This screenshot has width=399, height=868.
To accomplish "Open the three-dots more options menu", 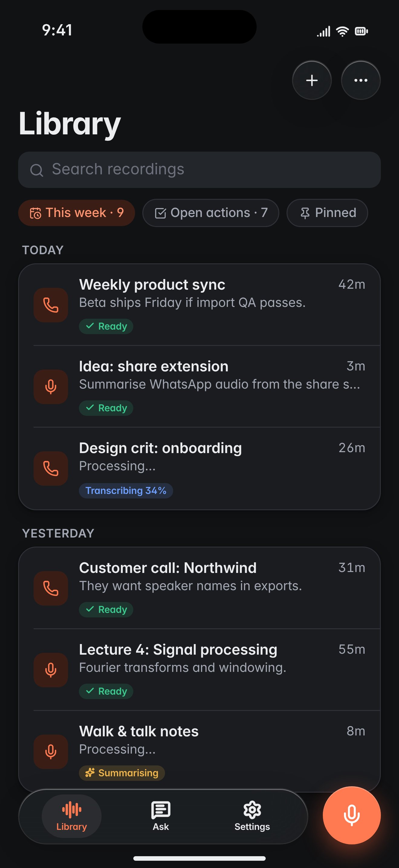I will point(361,80).
